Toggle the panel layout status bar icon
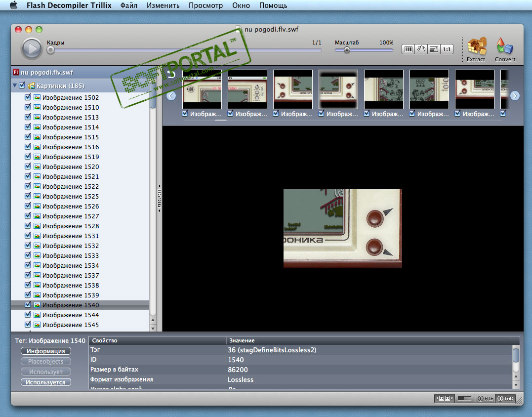The width and height of the screenshot is (532, 417). (464, 398)
